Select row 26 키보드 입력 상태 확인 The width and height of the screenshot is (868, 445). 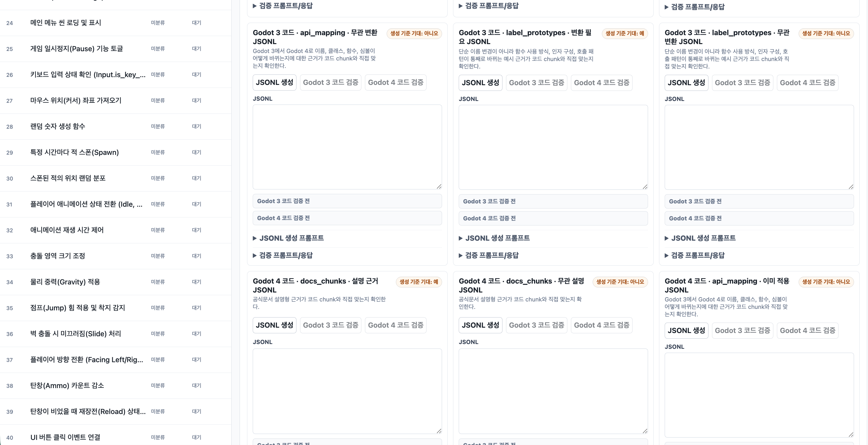[115, 75]
